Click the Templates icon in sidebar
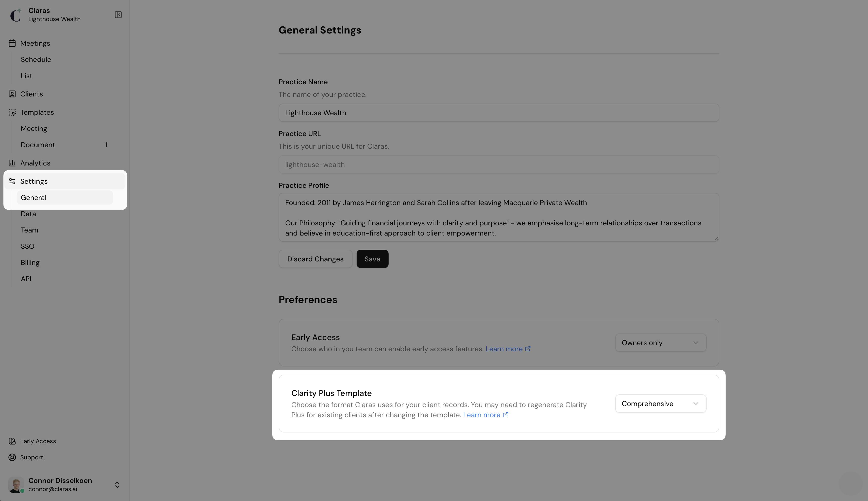The width and height of the screenshot is (868, 501). tap(12, 112)
